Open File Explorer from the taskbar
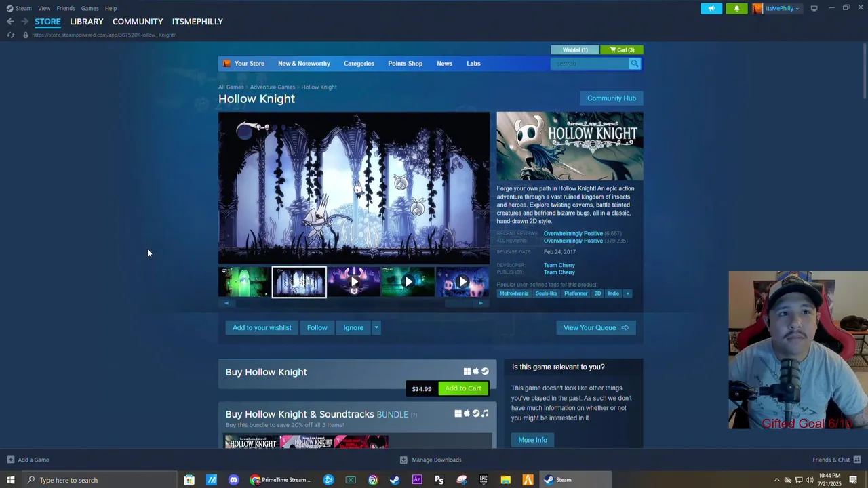This screenshot has width=868, height=488. click(506, 480)
